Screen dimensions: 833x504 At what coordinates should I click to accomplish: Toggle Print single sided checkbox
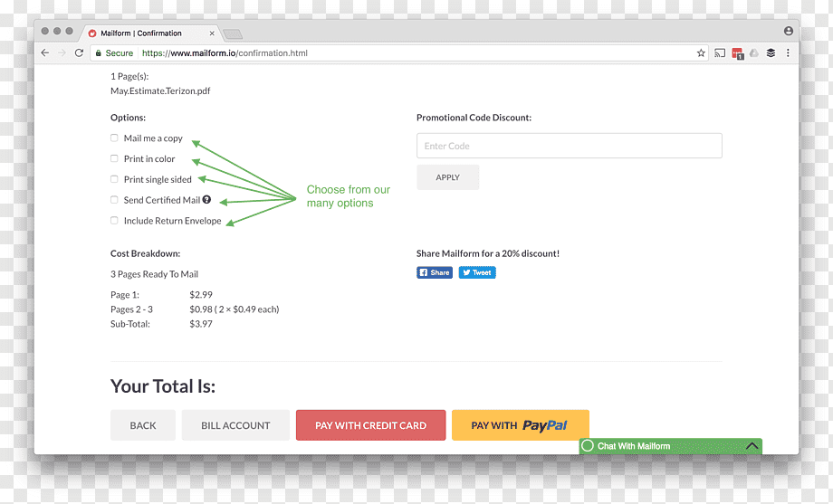click(114, 179)
